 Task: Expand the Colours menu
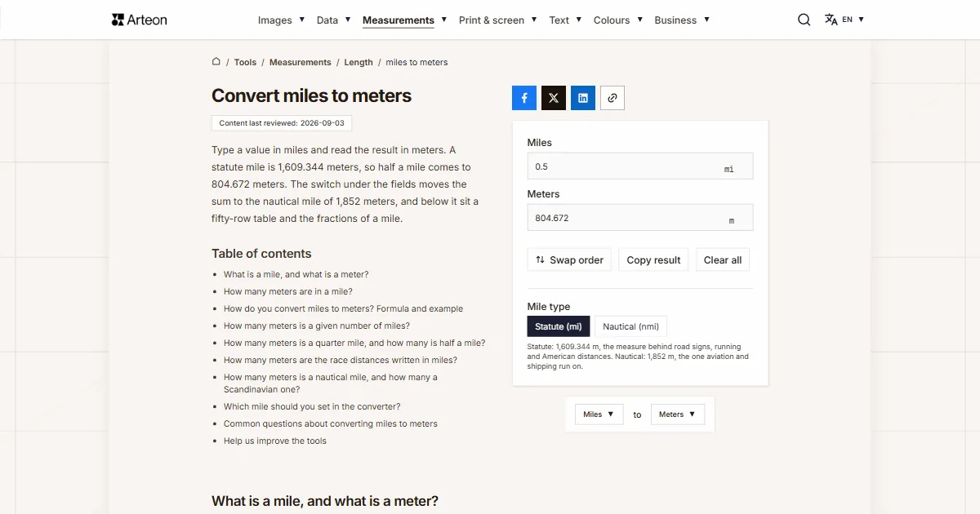coord(618,20)
